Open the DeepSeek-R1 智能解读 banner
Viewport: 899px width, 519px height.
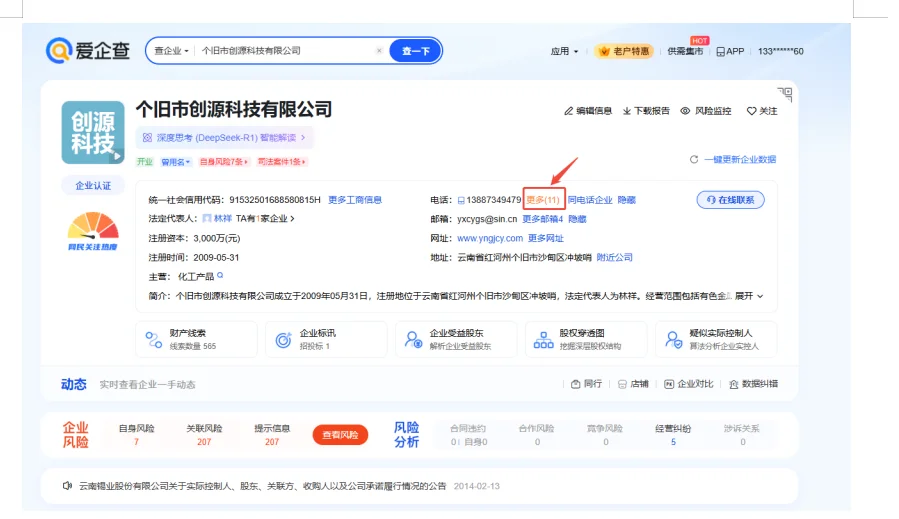pyautogui.click(x=224, y=138)
